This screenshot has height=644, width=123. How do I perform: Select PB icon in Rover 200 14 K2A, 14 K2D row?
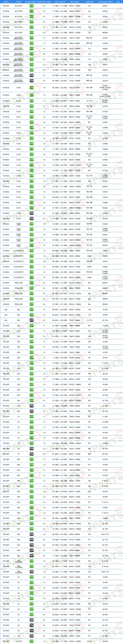point(31,347)
